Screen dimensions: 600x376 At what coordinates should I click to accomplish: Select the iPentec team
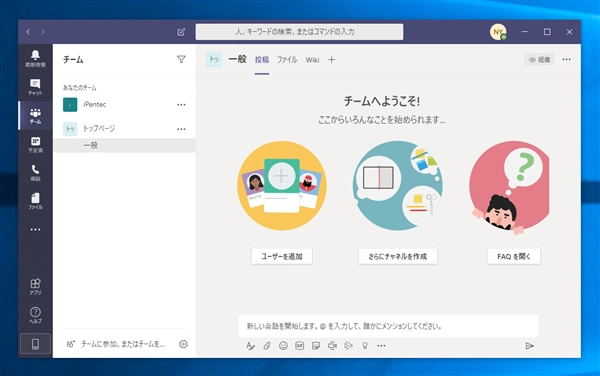[124, 104]
